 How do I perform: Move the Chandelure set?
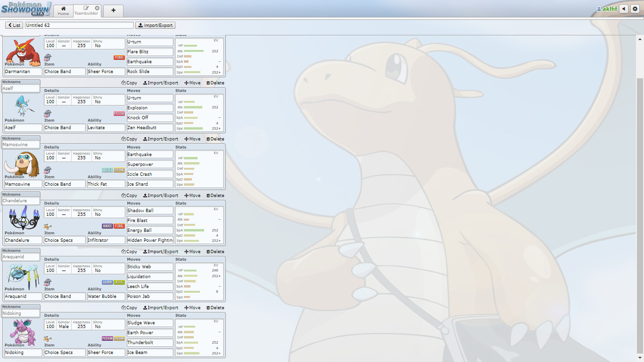click(x=192, y=196)
